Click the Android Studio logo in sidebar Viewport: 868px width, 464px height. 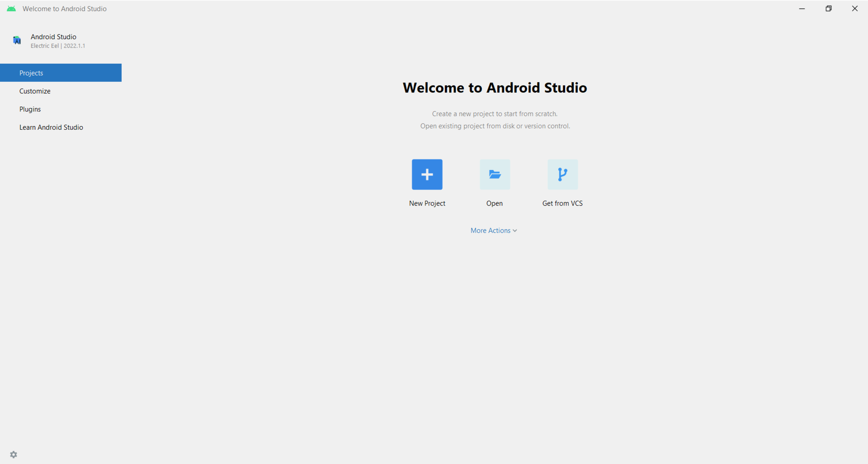[17, 40]
